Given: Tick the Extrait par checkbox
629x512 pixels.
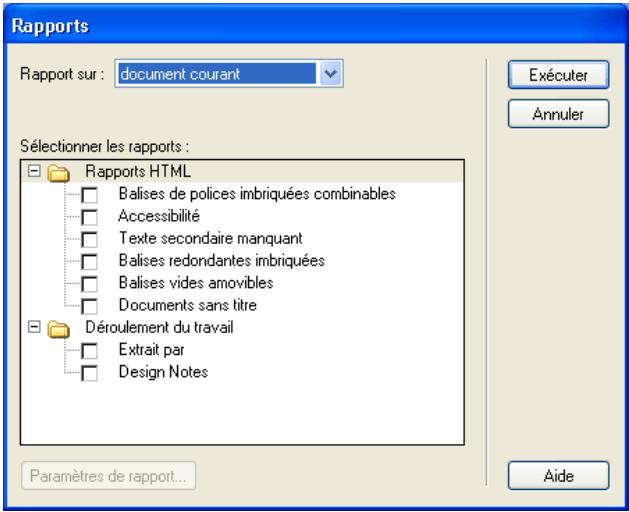Looking at the screenshot, I should click(x=89, y=351).
